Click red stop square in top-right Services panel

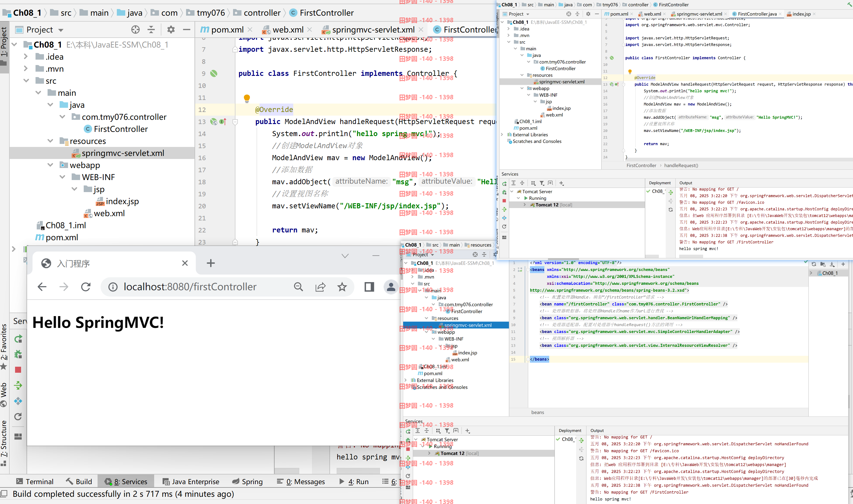(504, 201)
